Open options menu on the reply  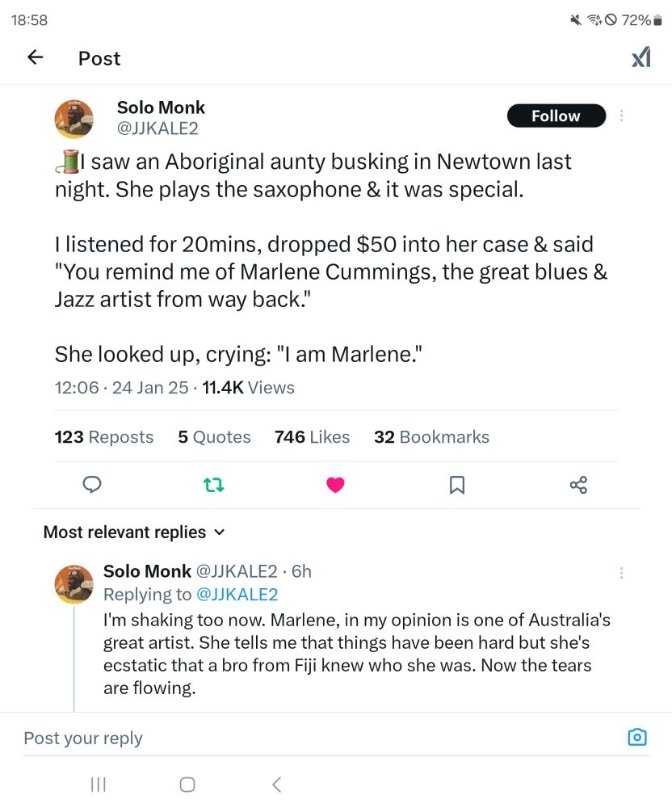tap(621, 572)
